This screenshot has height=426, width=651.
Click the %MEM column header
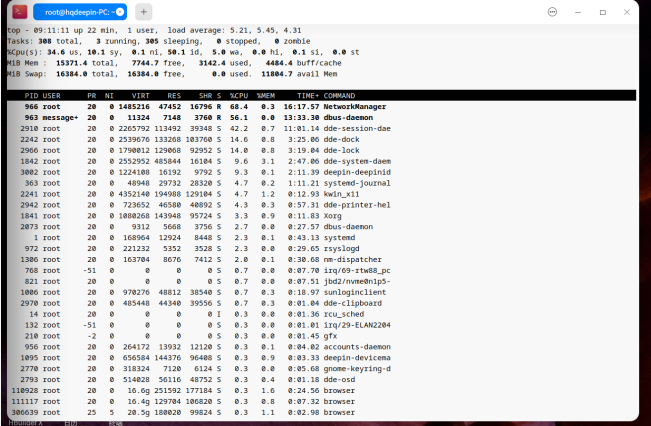266,95
